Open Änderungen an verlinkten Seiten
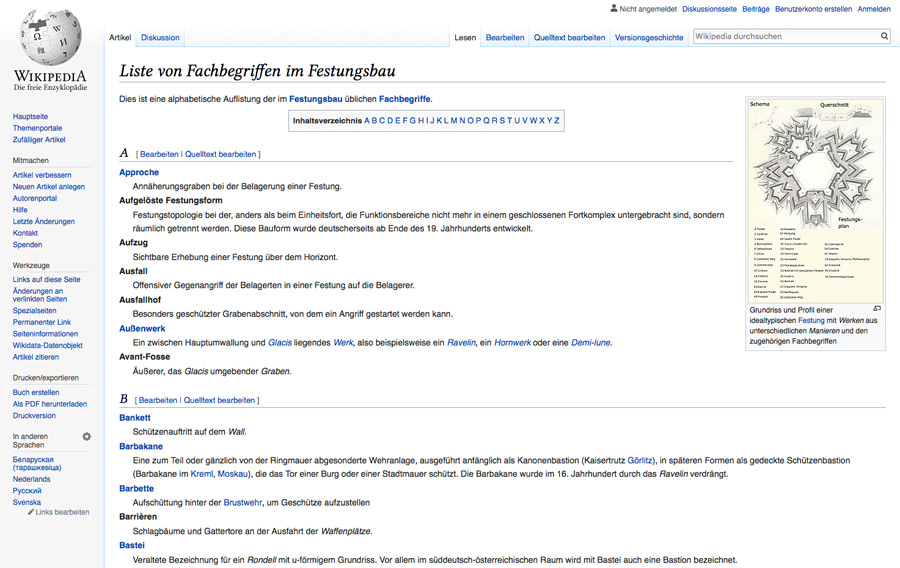Image resolution: width=900 pixels, height=568 pixels. [40, 295]
